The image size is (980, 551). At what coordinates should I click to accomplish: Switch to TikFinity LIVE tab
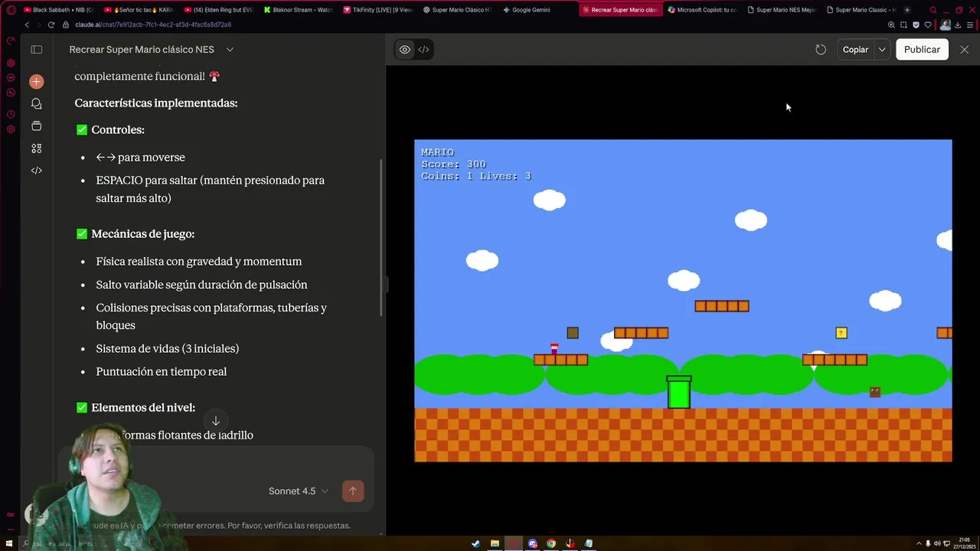[x=377, y=10]
